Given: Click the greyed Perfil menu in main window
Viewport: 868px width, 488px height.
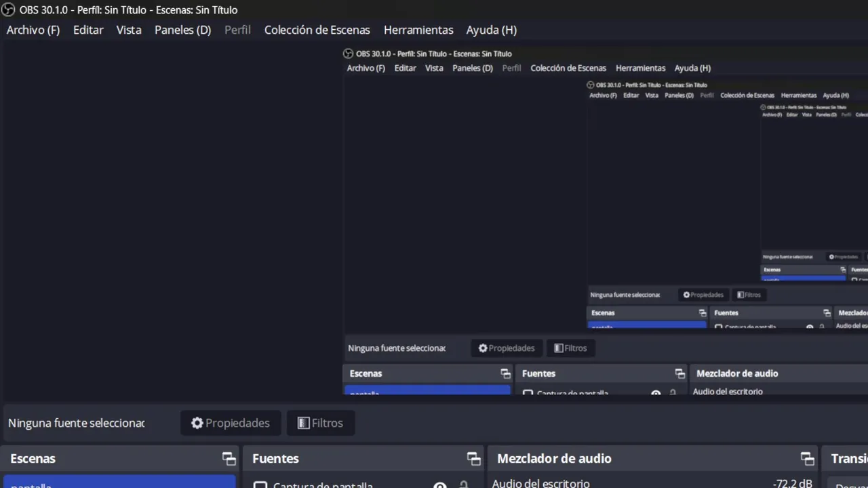Looking at the screenshot, I should point(237,30).
